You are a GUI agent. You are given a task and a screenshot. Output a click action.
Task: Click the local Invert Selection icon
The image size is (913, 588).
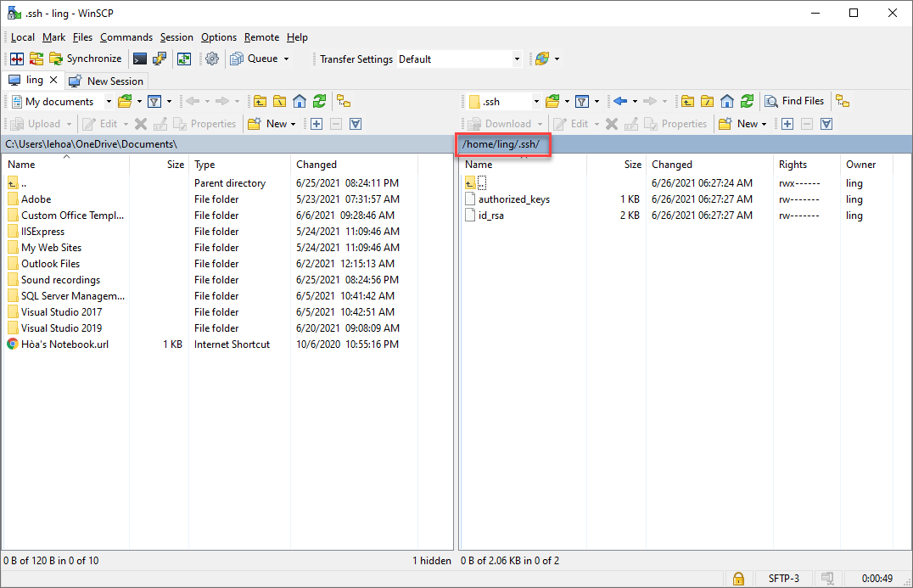pos(356,123)
